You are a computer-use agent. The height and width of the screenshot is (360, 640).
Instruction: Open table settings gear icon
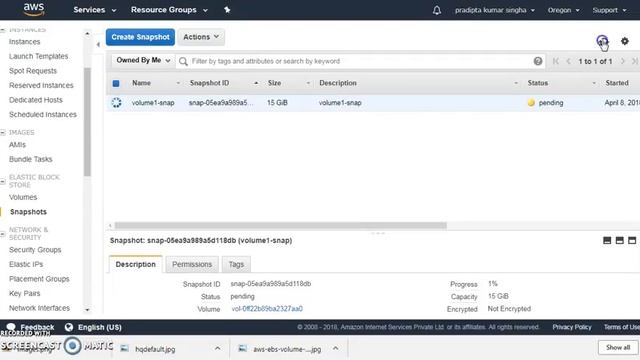[624, 41]
